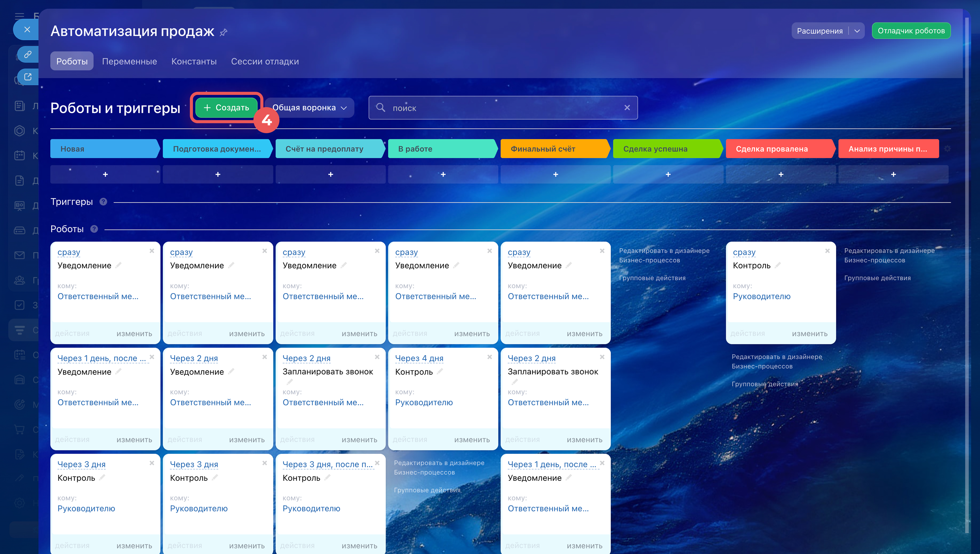The height and width of the screenshot is (554, 980).
Task: Add a robot under the Новая stage plus
Action: click(x=105, y=174)
